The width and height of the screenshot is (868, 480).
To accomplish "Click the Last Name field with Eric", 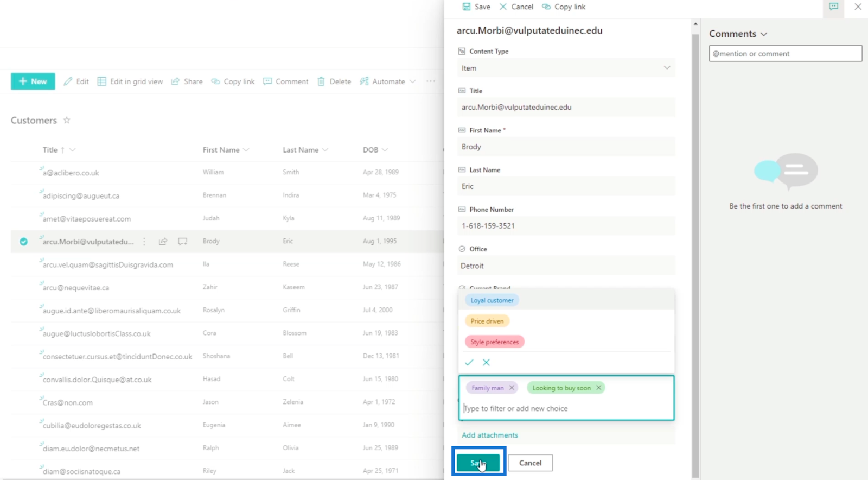I will pyautogui.click(x=566, y=186).
